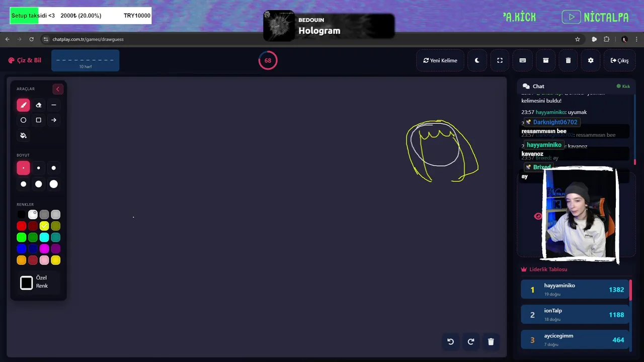Select aycicegimm leaderboard row
Viewport: 644px width, 362px height.
575,340
